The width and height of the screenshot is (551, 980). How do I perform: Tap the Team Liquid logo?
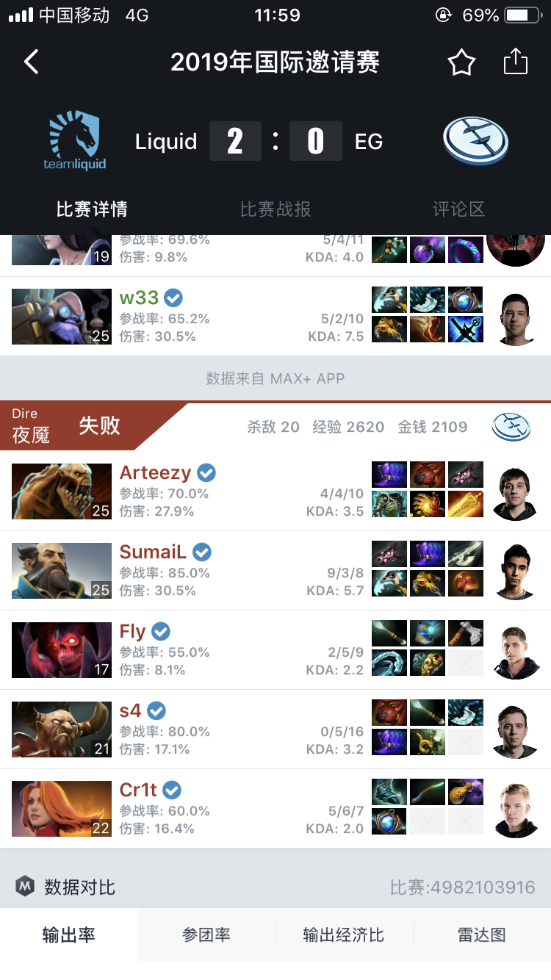tap(74, 141)
